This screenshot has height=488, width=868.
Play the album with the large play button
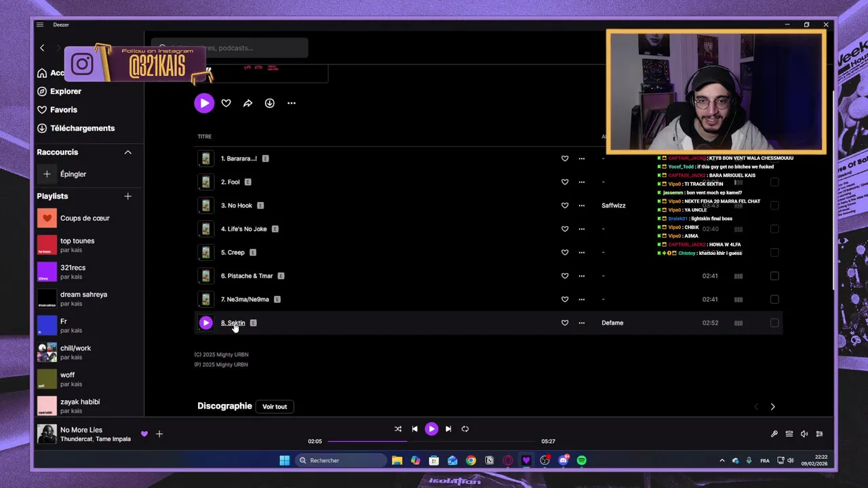(204, 103)
